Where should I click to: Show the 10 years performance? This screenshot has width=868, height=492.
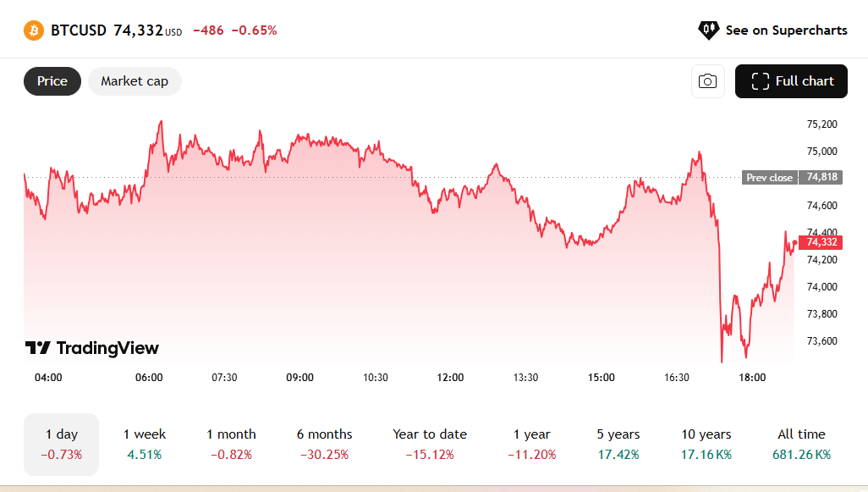706,444
